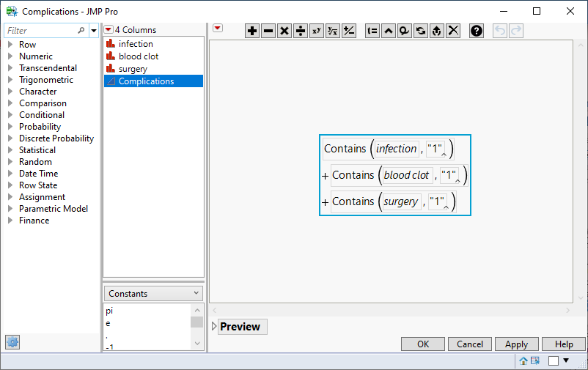The width and height of the screenshot is (588, 370).
Task: Click the divide operator icon
Action: pyautogui.click(x=301, y=31)
